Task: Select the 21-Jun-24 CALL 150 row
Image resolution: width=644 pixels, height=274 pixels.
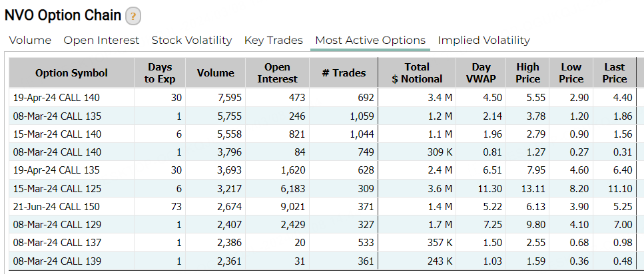Action: [322, 207]
